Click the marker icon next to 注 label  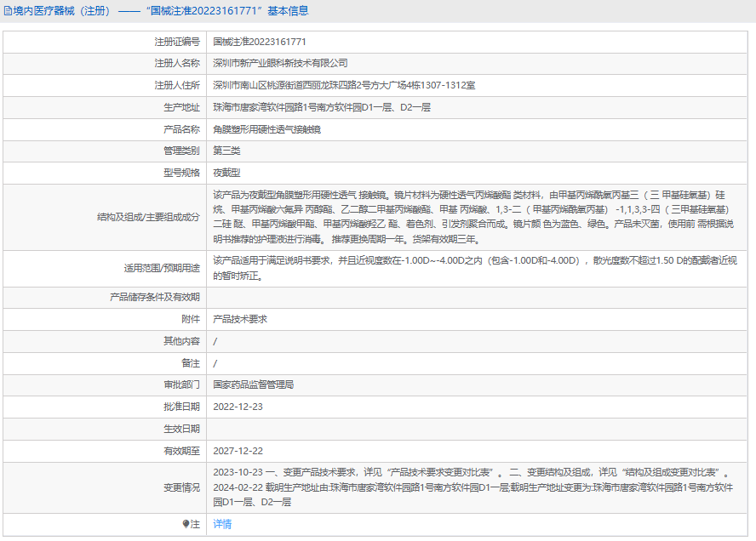point(186,525)
